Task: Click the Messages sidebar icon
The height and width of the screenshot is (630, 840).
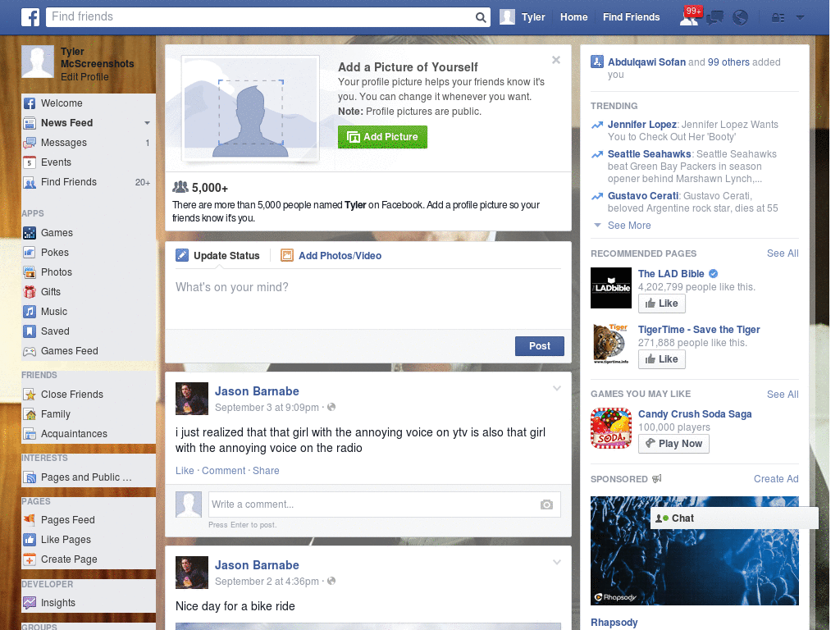Action: (30, 143)
